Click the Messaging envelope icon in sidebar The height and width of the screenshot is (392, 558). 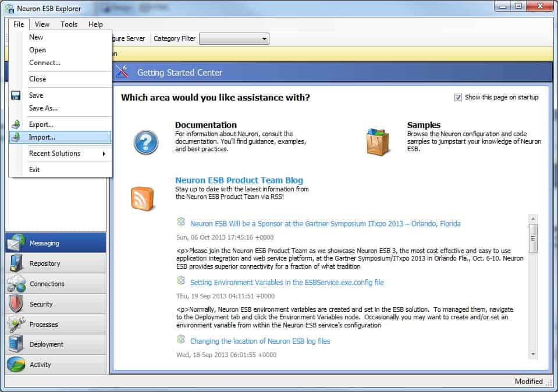coord(16,243)
